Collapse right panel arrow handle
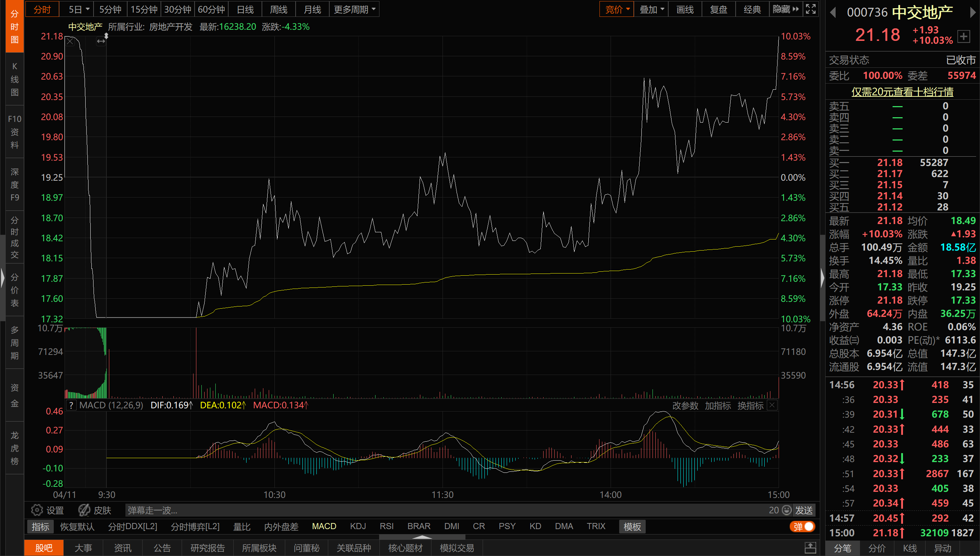Image resolution: width=980 pixels, height=556 pixels. pyautogui.click(x=822, y=277)
